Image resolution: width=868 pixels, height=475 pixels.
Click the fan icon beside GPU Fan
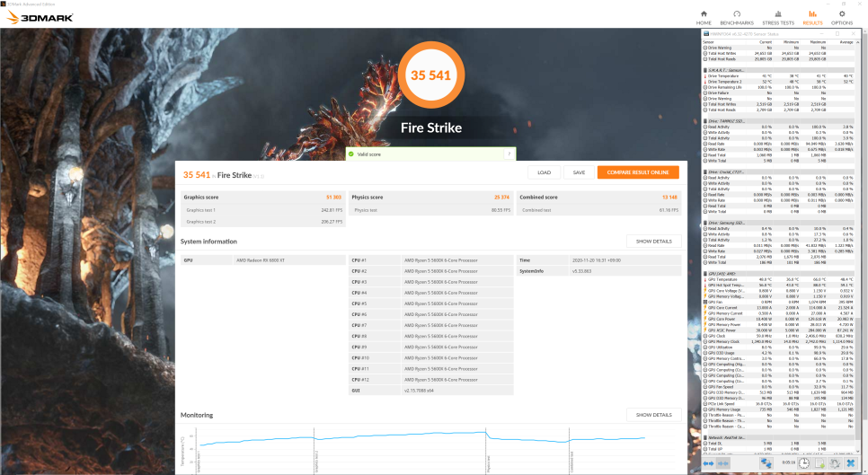(705, 302)
